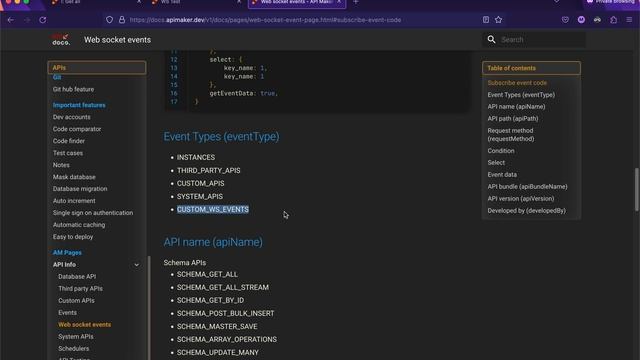
Task: Click highlighted CUSTOM_WS_EVENTS text
Action: coord(213,209)
